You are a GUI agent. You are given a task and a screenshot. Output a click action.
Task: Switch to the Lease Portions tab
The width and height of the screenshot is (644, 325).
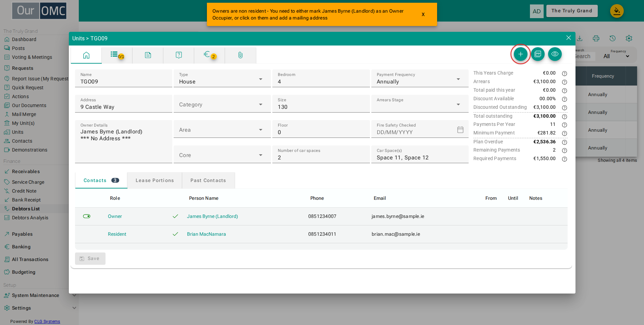(x=155, y=180)
